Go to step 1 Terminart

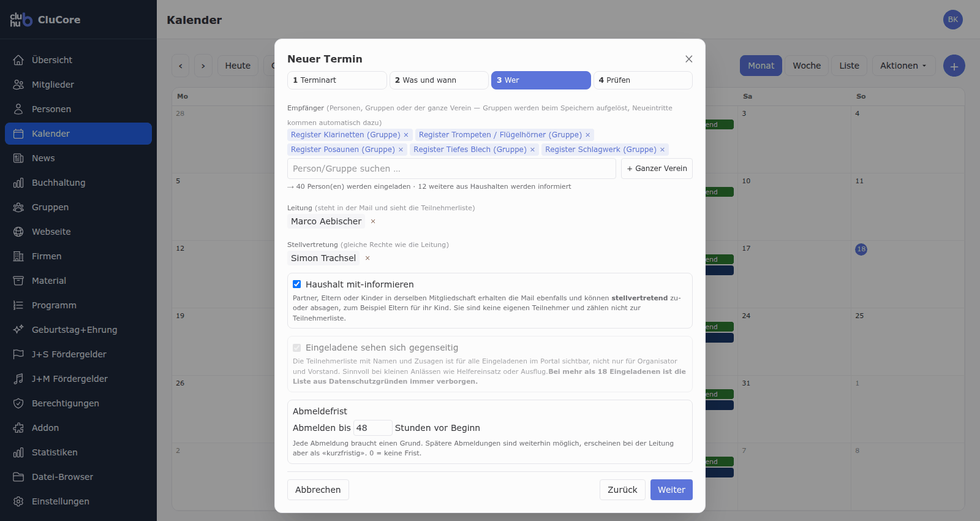pos(337,80)
